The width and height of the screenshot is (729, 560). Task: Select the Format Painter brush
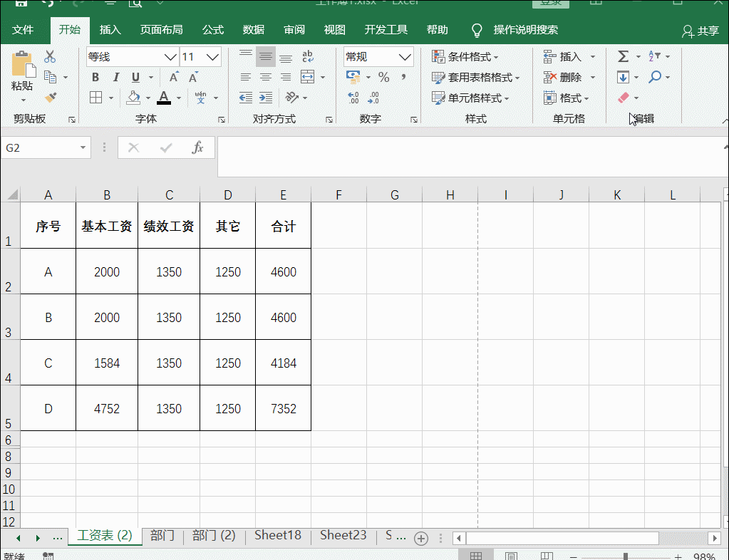[50, 98]
